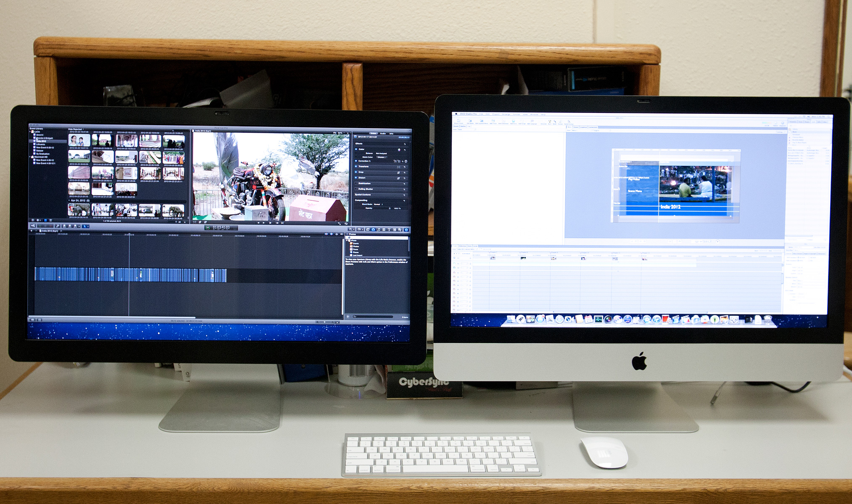
Task: Select the Outline tab in DVD Studio Pro
Action: click(463, 126)
